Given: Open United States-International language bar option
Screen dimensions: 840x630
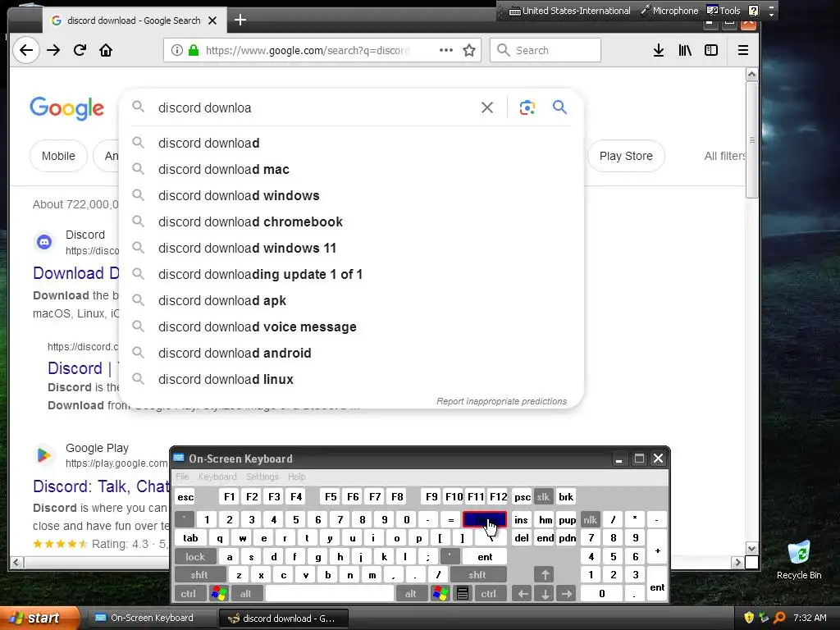Looking at the screenshot, I should pyautogui.click(x=569, y=11).
